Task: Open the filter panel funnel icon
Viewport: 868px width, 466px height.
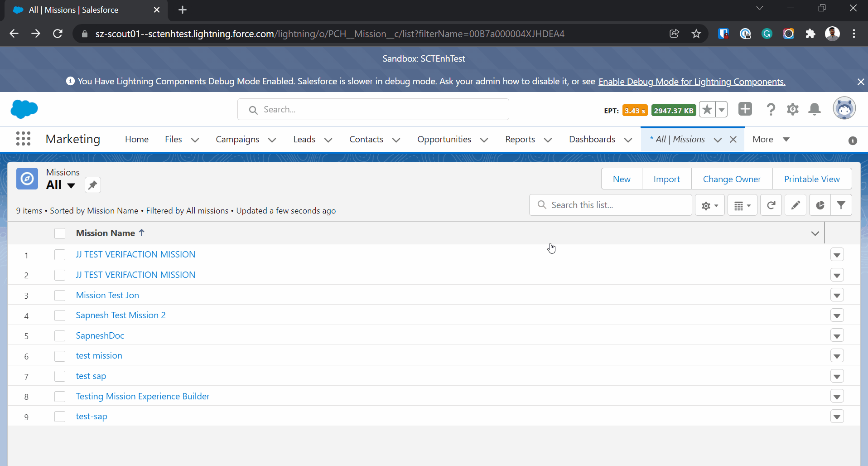Action: tap(841, 205)
